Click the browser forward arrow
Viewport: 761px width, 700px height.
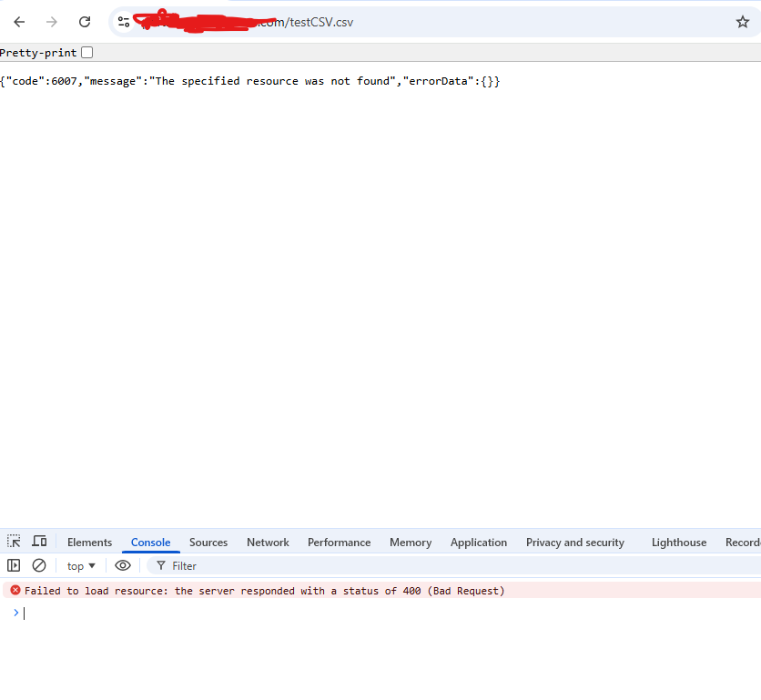click(x=52, y=22)
